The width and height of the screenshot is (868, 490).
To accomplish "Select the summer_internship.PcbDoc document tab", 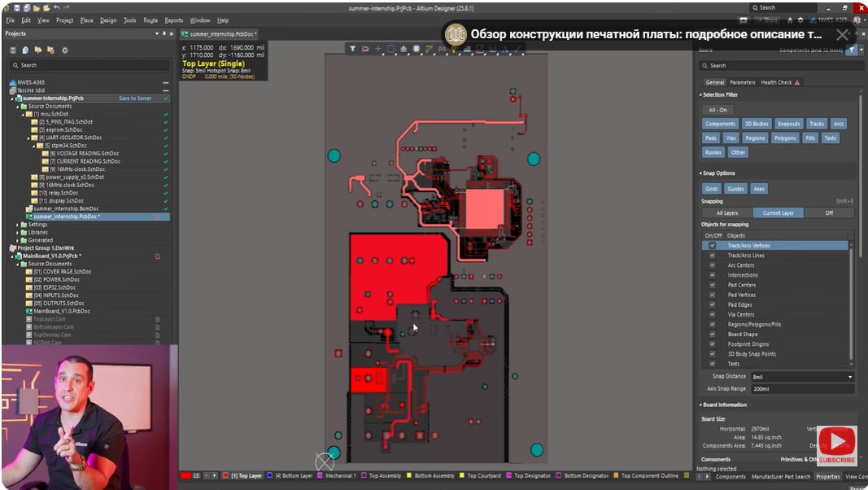I will (220, 34).
